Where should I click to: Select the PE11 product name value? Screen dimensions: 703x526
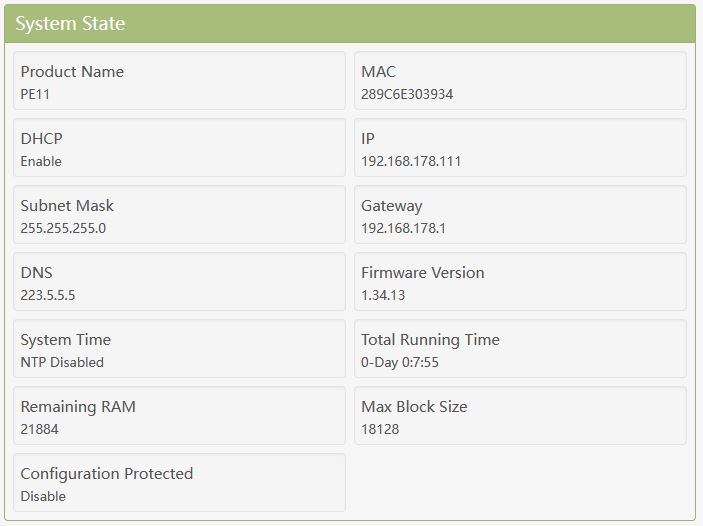(x=36, y=94)
